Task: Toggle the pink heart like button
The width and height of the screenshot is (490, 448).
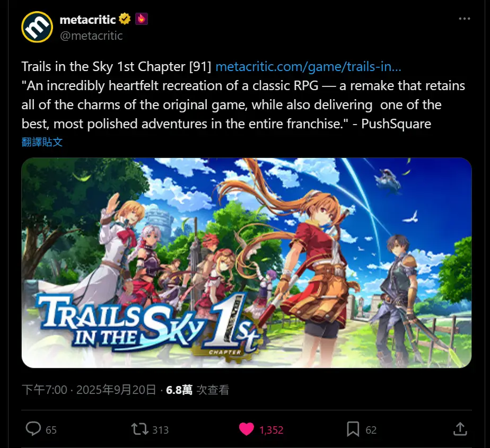Action: 247,429
